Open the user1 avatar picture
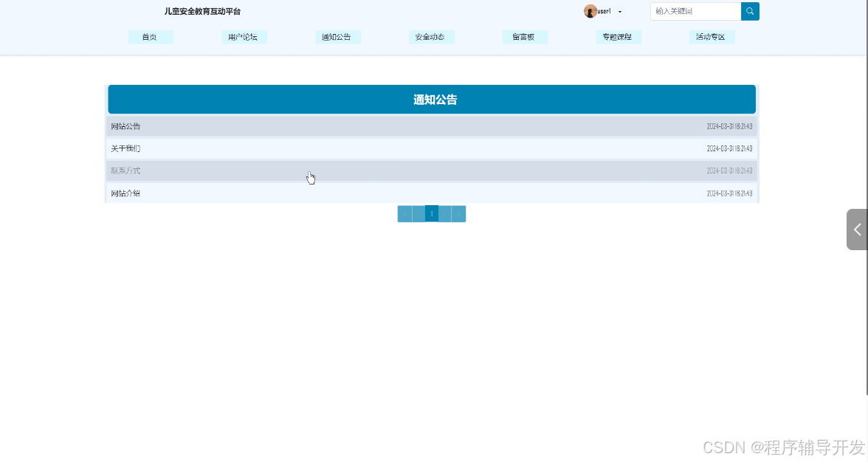This screenshot has width=868, height=462. point(590,11)
